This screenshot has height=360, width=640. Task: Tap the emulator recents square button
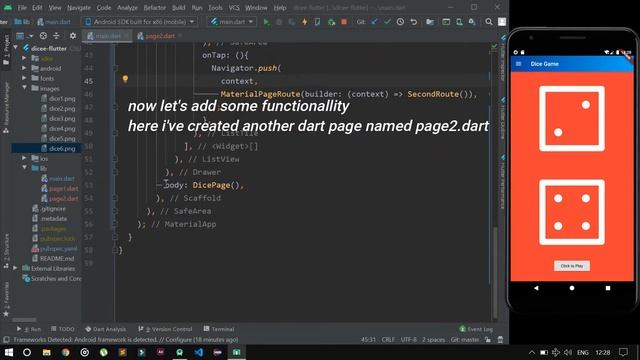click(608, 288)
